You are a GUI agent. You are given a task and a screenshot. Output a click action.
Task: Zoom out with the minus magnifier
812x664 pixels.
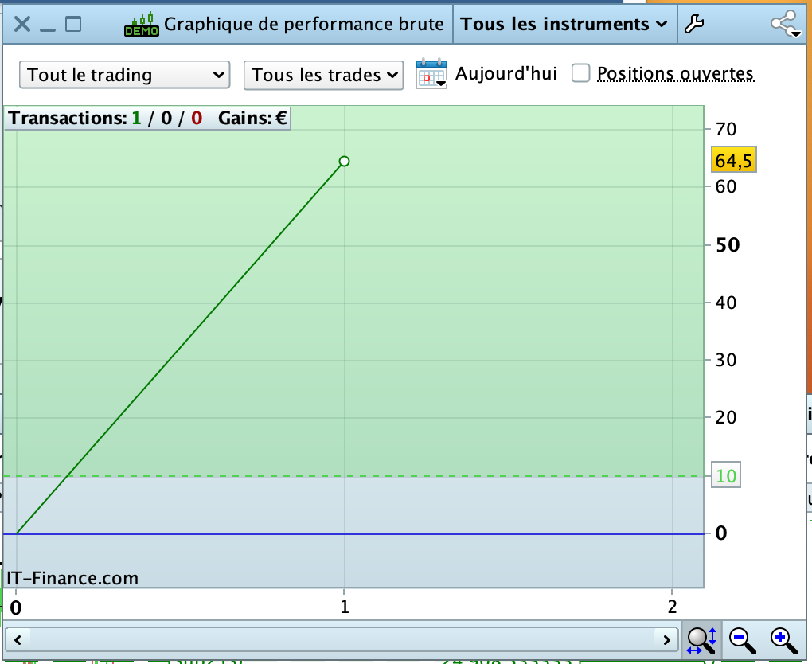coord(742,640)
